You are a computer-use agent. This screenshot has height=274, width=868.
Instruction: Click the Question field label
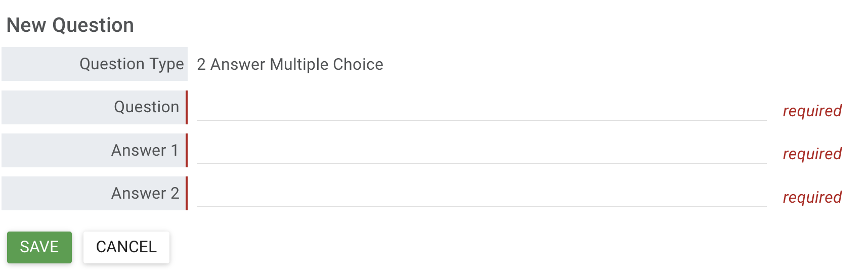tap(146, 107)
